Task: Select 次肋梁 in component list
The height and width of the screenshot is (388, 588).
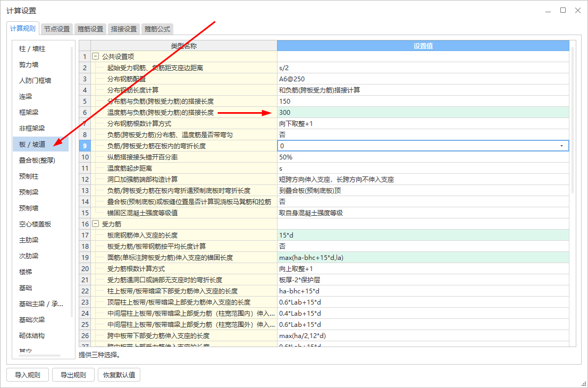Action: 41,256
